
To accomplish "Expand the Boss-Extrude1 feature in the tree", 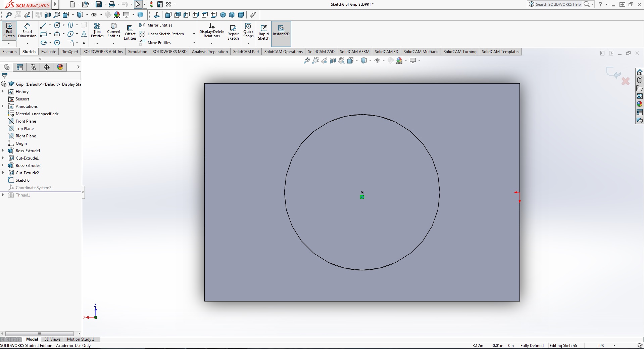I will [3, 150].
